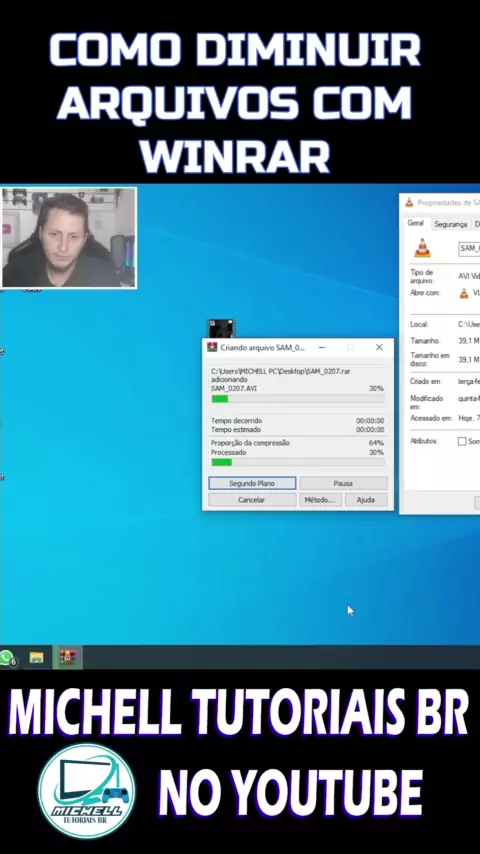Click the 'Acessado em' label in Propriedades
Screen dimensions: 480x854
coord(431,418)
